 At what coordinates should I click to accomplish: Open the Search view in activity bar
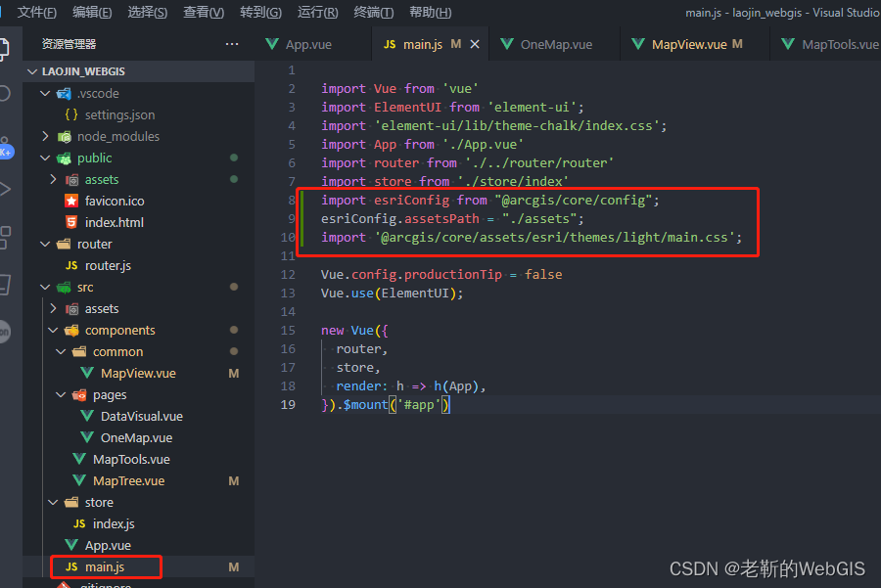pos(5,93)
